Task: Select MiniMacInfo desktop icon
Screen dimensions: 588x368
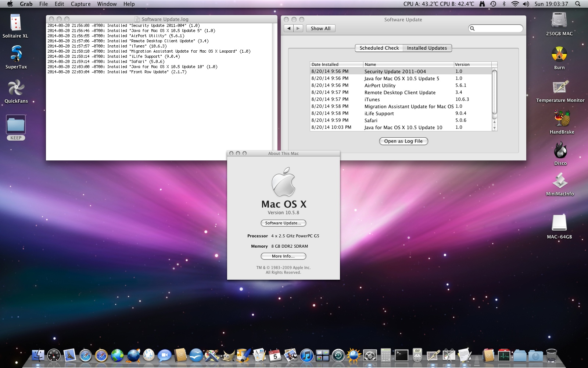Action: pyautogui.click(x=560, y=181)
